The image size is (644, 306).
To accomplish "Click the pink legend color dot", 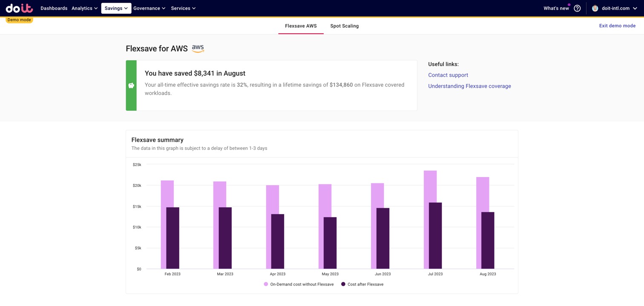I will (x=266, y=284).
